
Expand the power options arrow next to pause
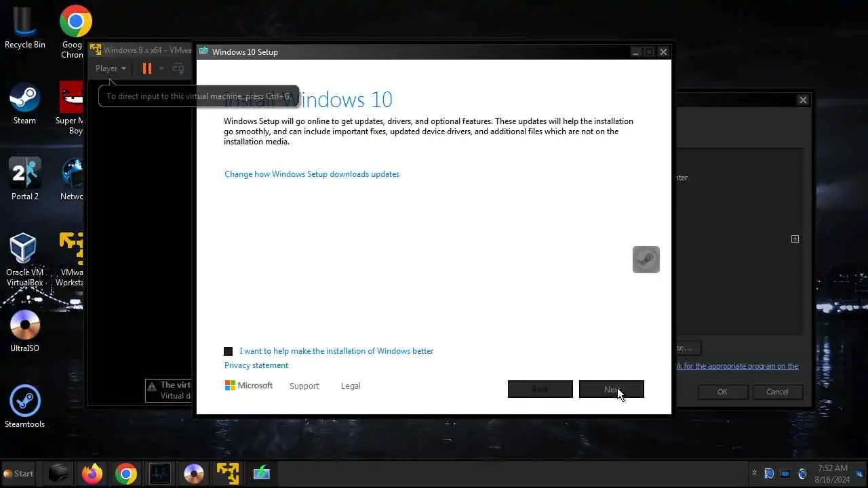click(x=161, y=68)
